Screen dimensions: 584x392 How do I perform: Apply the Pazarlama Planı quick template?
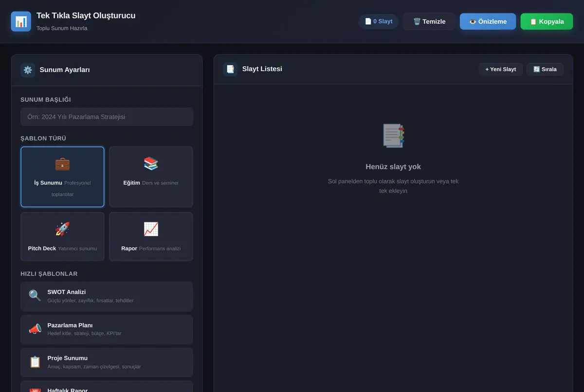pos(107,329)
